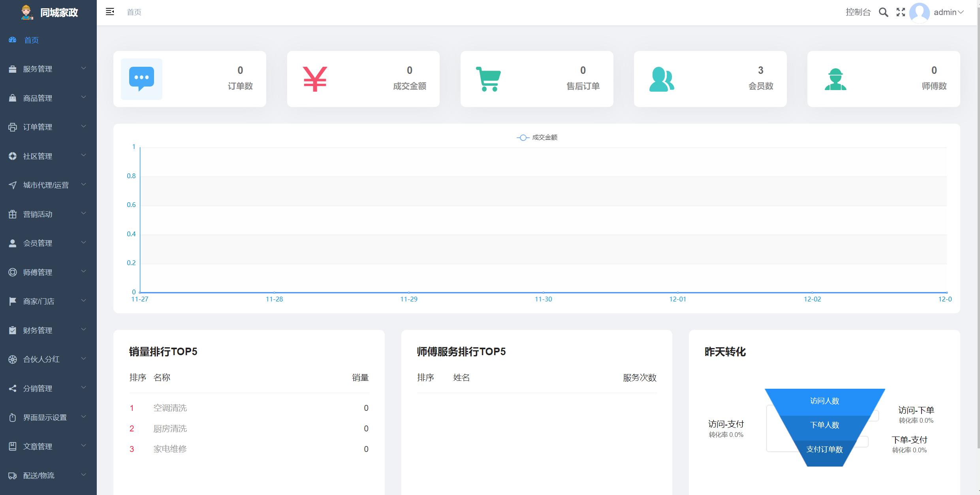Click the admin avatar image
Screen dimensions: 980x495
(919, 12)
